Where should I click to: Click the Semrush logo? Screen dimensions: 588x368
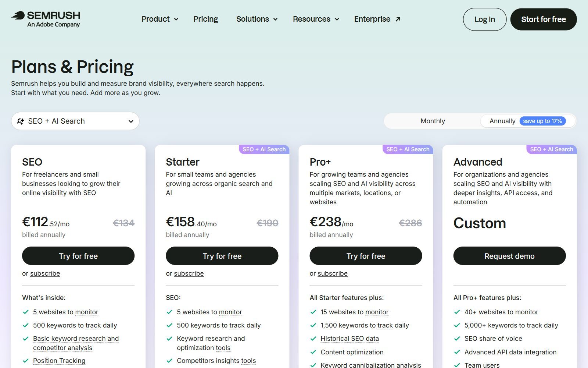click(46, 19)
